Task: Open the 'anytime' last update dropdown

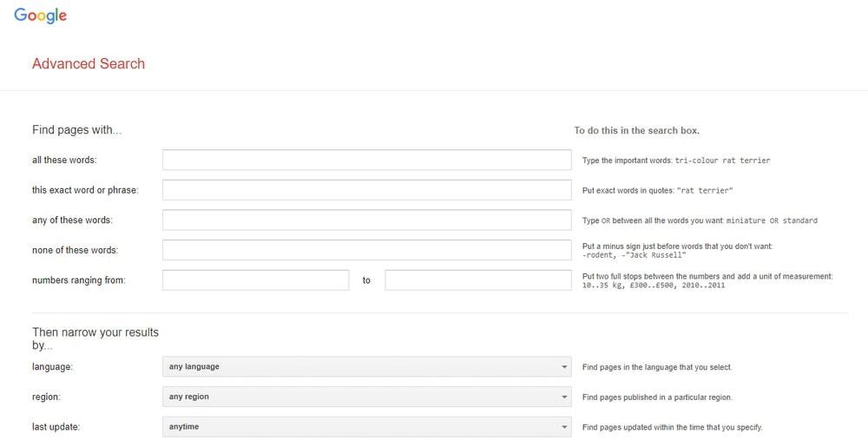Action: click(x=366, y=427)
